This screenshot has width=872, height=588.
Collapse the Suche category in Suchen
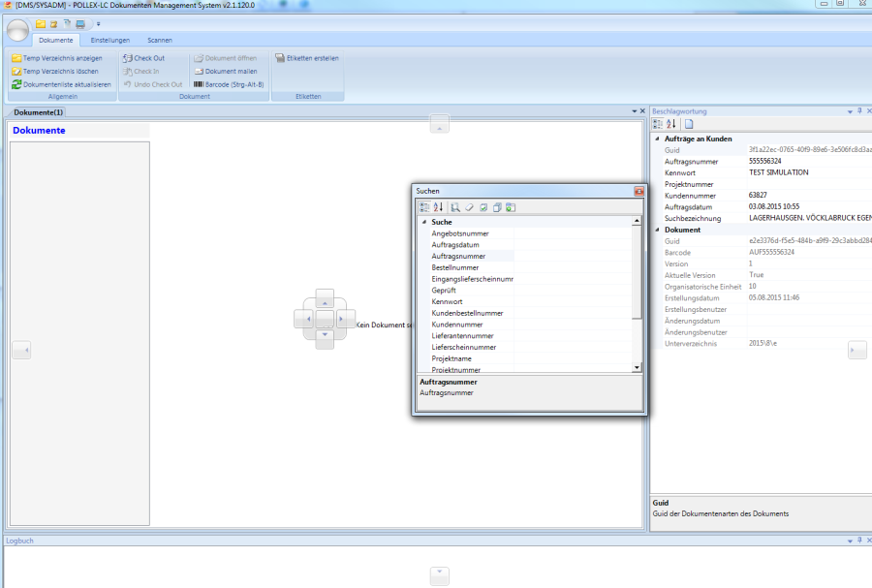point(423,222)
